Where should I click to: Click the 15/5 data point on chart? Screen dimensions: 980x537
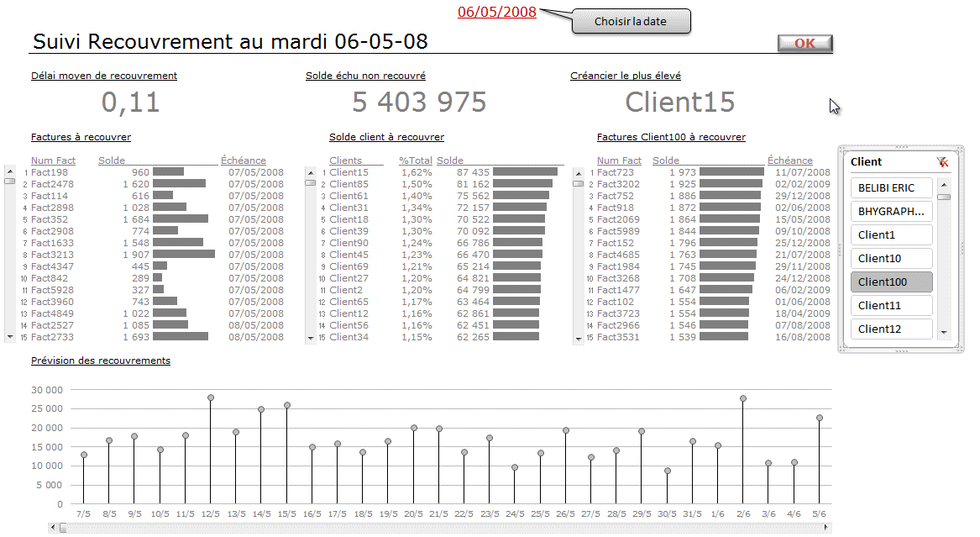287,405
